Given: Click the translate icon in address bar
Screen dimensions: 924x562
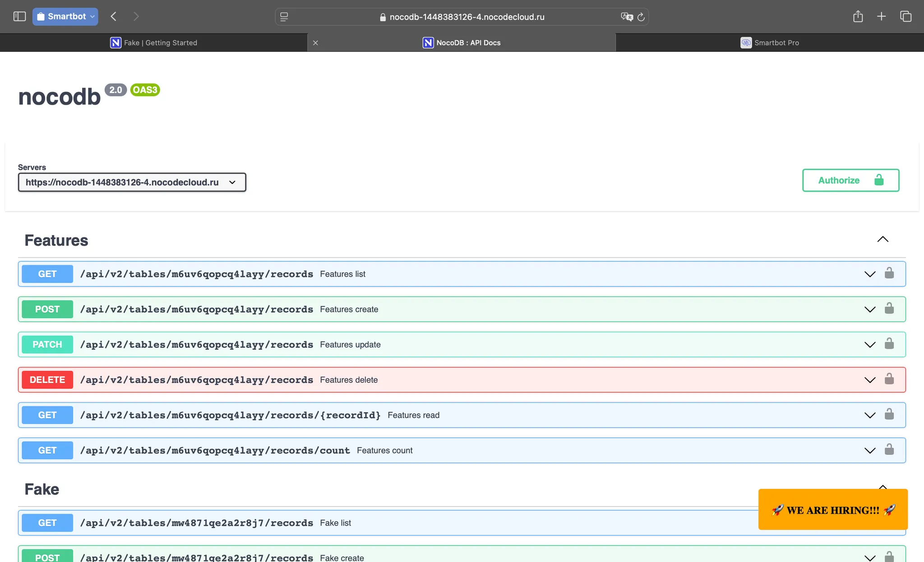Looking at the screenshot, I should tap(627, 17).
